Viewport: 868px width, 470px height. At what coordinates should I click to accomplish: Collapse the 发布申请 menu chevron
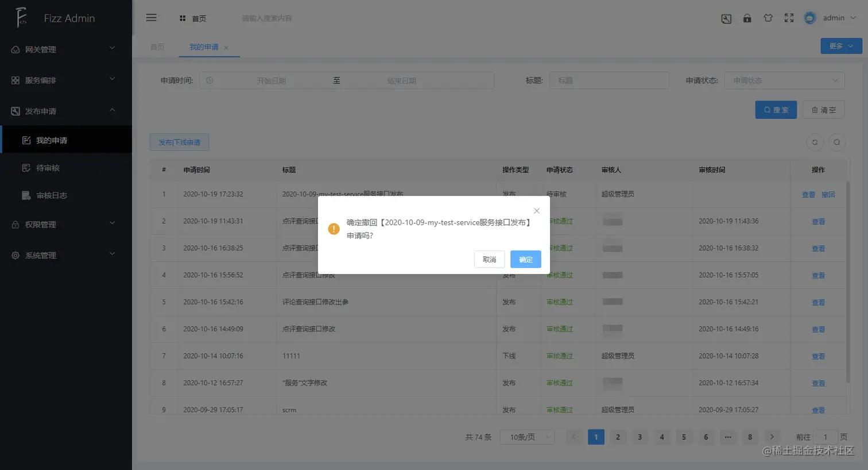tap(113, 110)
